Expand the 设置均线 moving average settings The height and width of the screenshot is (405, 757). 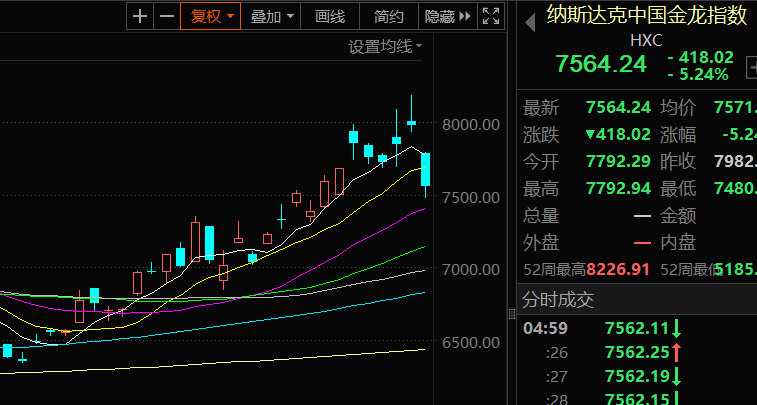[385, 47]
